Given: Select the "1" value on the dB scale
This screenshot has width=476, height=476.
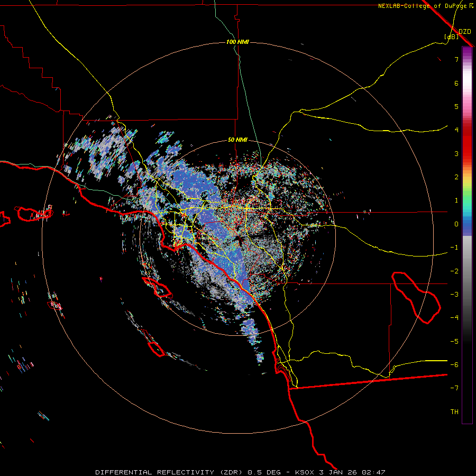Looking at the screenshot, I should point(456,200).
